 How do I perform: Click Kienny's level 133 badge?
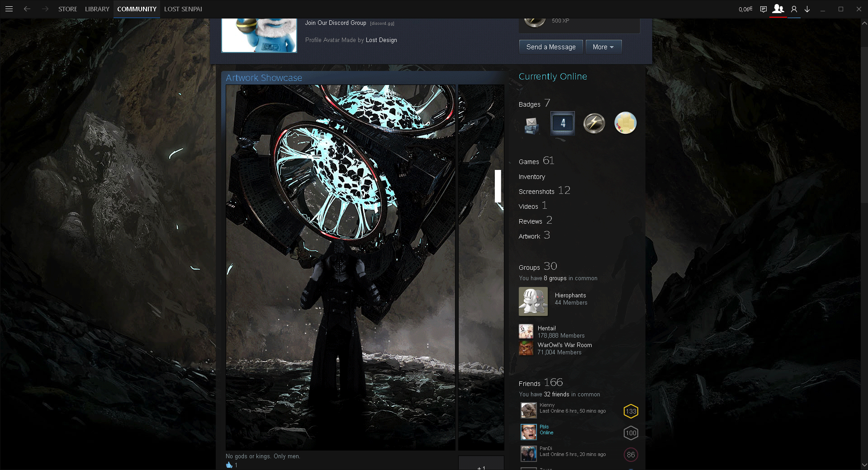(631, 411)
